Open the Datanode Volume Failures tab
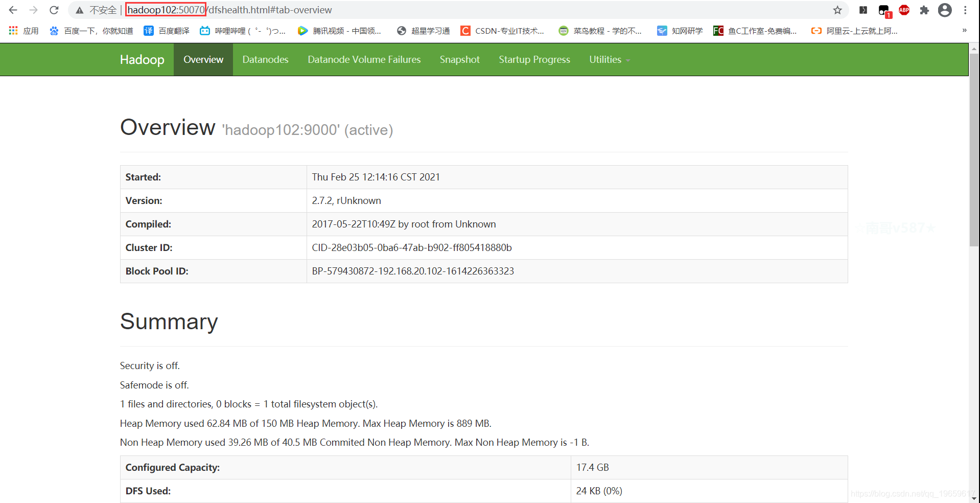Viewport: 980px width, 503px height. (364, 59)
